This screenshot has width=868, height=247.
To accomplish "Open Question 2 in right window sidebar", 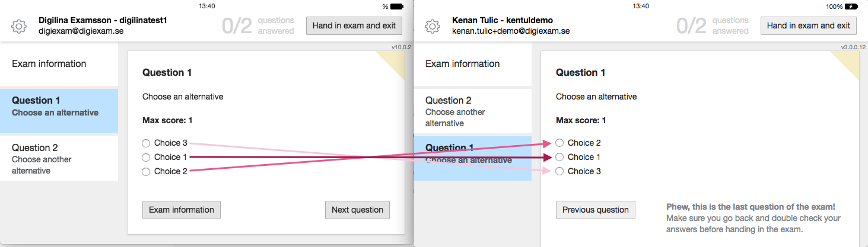I will click(472, 111).
